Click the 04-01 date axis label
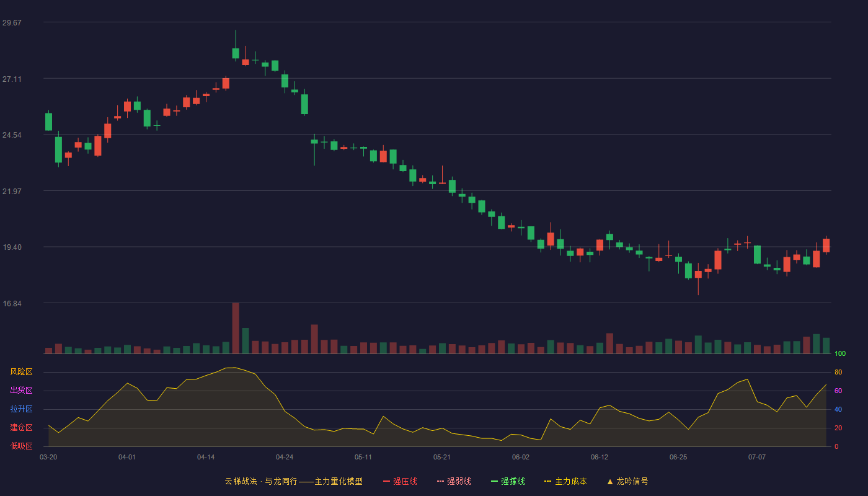868x496 pixels. (127, 457)
